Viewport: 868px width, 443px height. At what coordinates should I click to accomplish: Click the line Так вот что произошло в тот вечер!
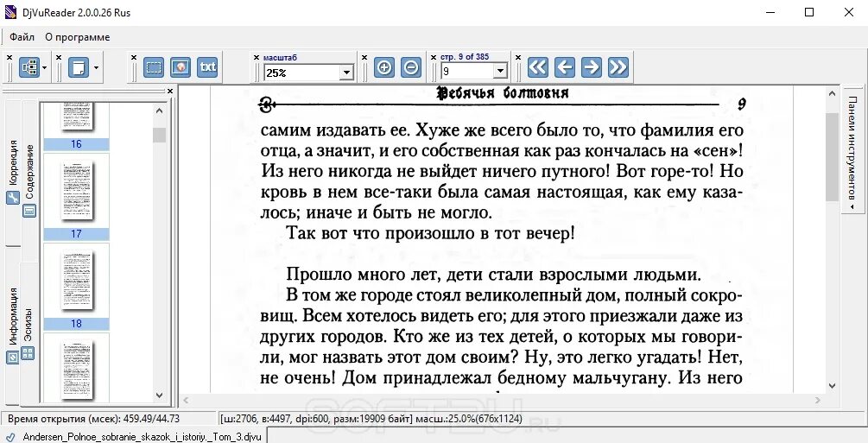click(x=430, y=233)
